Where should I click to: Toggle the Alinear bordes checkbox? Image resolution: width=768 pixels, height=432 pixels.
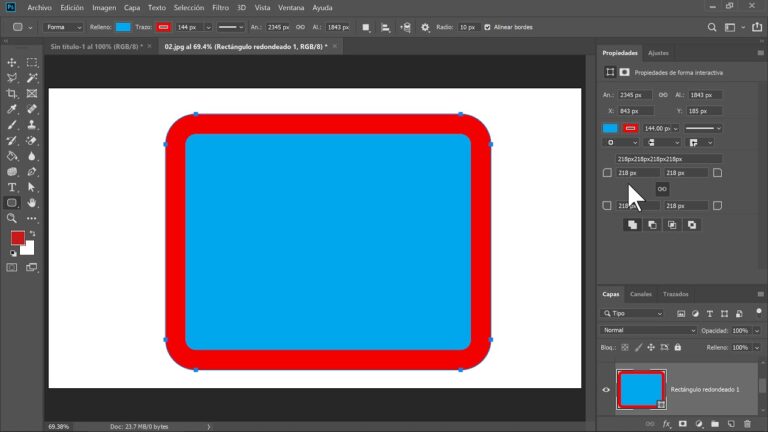tap(487, 27)
